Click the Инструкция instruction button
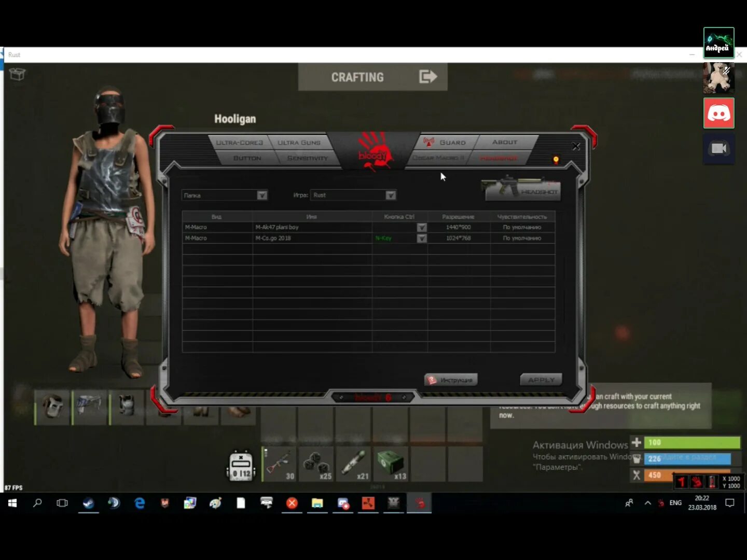 (x=451, y=380)
